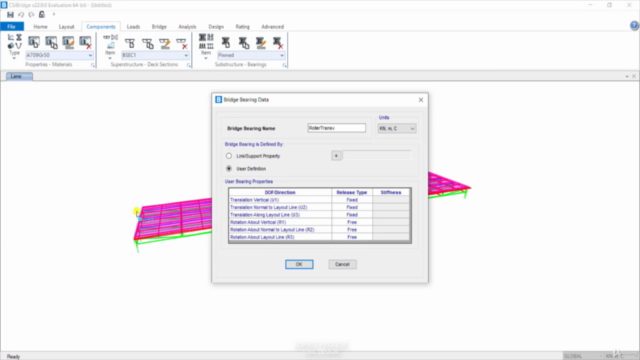640x360 pixels.
Task: Click the Save icon in quick access toolbar
Action: coord(10,15)
